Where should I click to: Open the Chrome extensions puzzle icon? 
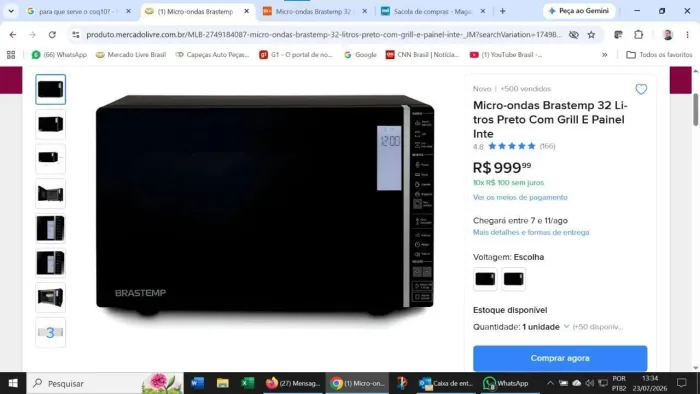pyautogui.click(x=638, y=34)
